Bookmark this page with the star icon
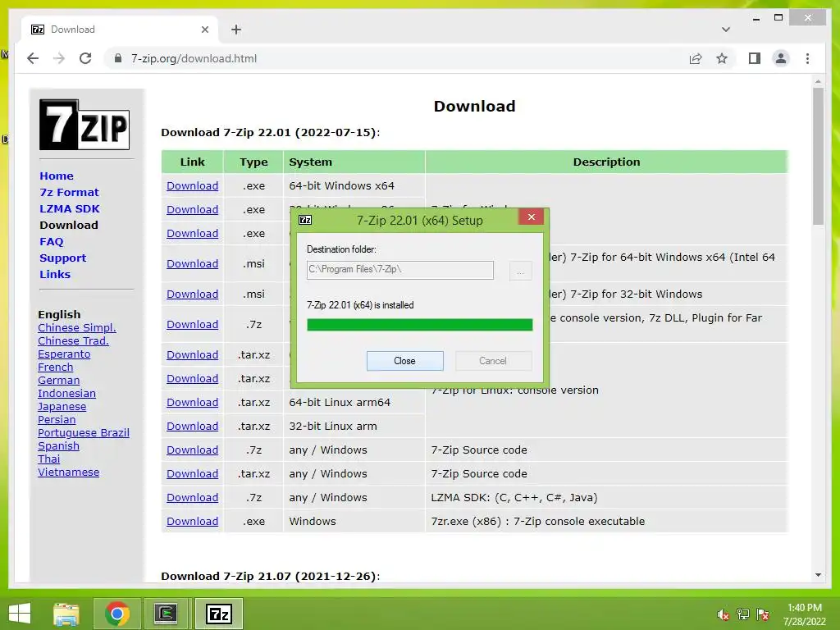The image size is (840, 630). pyautogui.click(x=722, y=58)
